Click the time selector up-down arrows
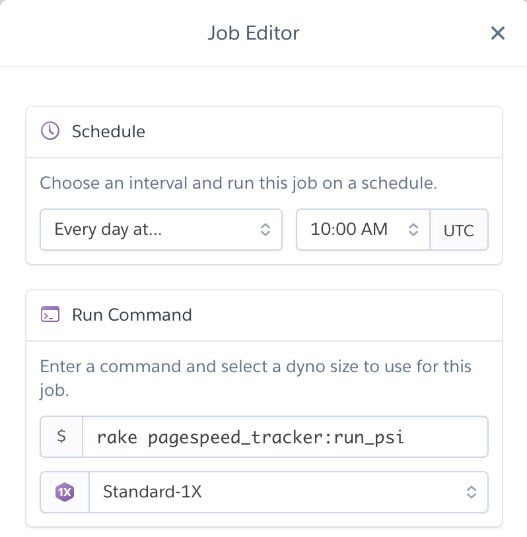Viewport: 527px width, 537px height. tap(413, 229)
